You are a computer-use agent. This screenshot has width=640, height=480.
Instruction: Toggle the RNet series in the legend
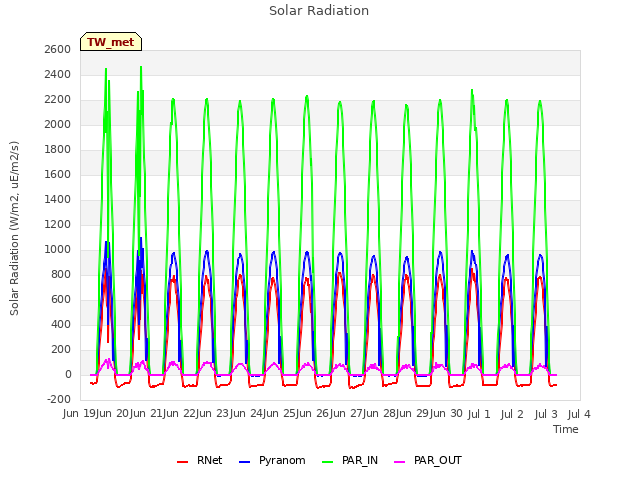(199, 460)
